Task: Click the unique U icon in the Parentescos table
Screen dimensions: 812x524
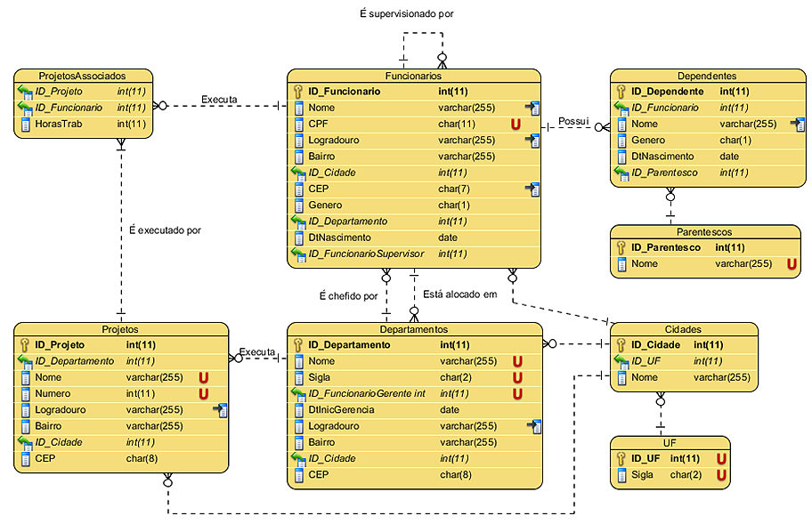Action: (x=790, y=264)
